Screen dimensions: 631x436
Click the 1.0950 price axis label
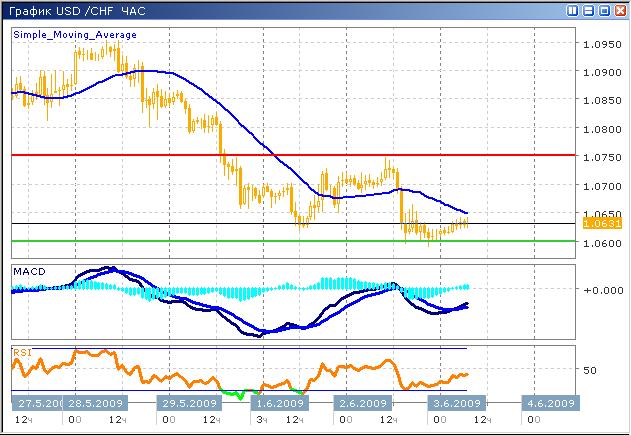(x=604, y=44)
